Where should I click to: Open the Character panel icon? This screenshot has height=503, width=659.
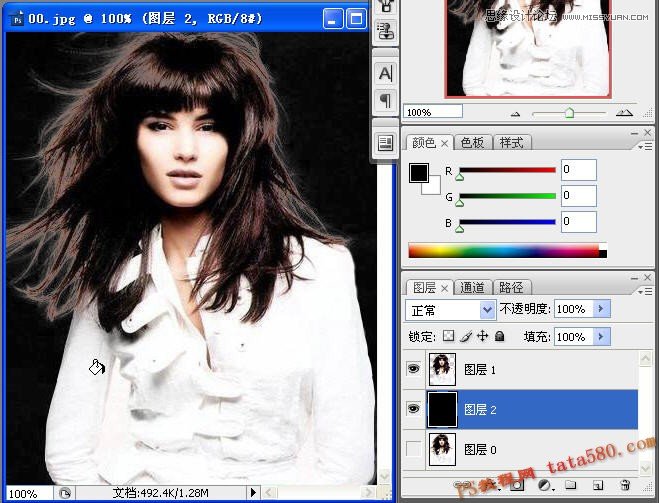click(385, 74)
